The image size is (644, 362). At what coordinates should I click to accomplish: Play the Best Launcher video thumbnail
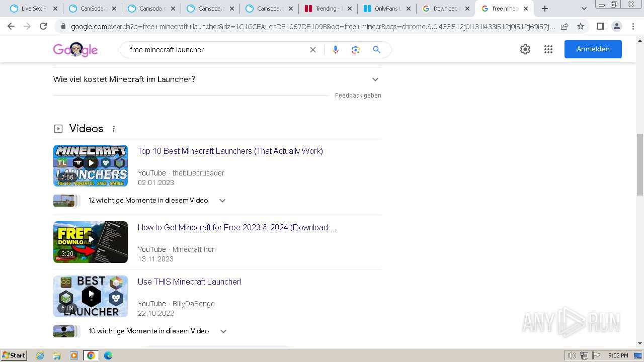[x=91, y=297]
